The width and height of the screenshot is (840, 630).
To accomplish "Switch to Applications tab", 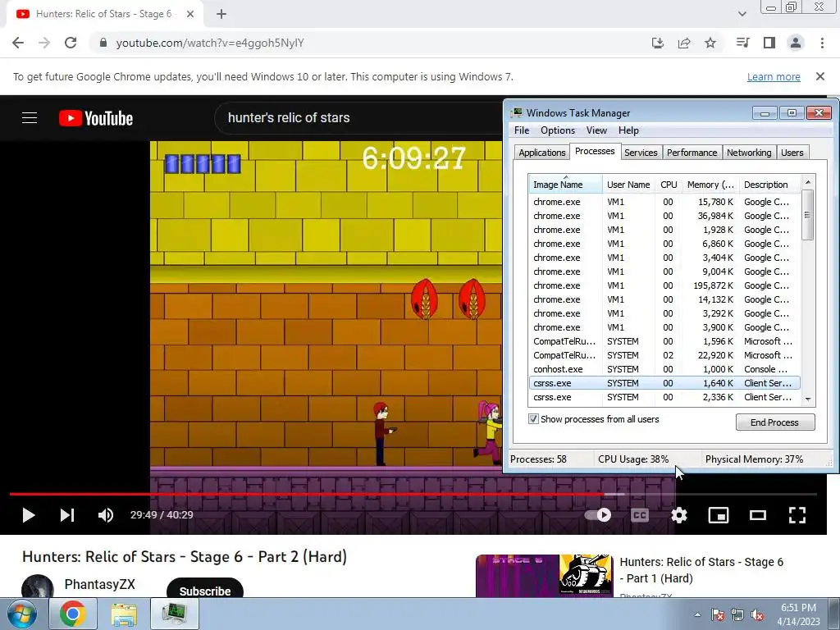I will 541,153.
